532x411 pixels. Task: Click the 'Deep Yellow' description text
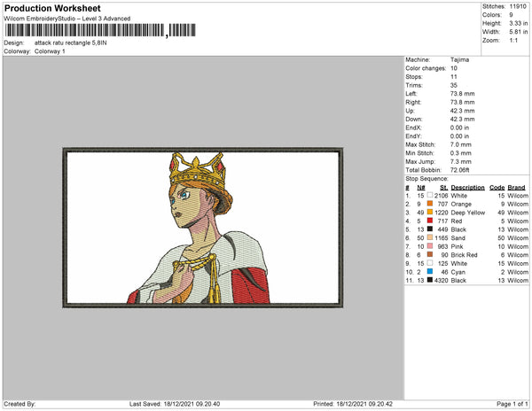468,213
